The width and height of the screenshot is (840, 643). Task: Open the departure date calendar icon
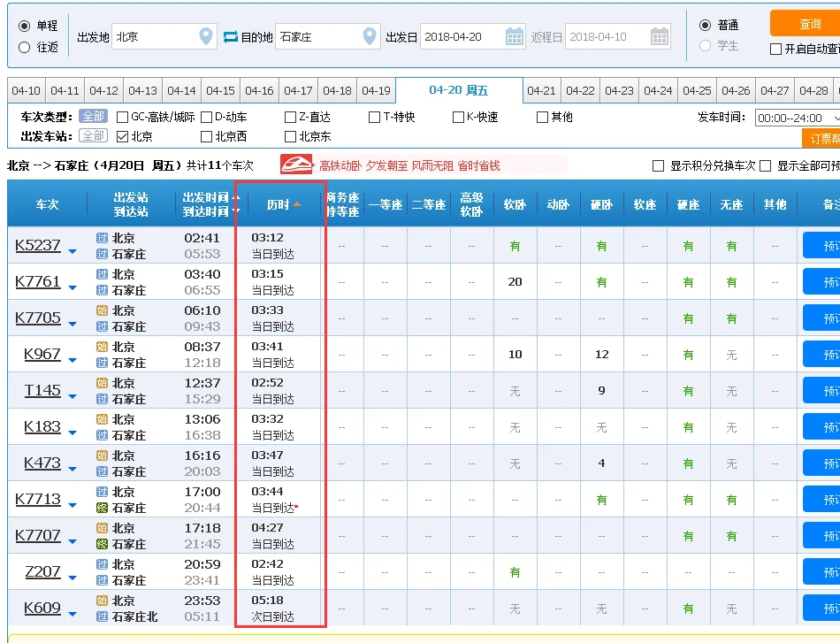click(x=514, y=35)
